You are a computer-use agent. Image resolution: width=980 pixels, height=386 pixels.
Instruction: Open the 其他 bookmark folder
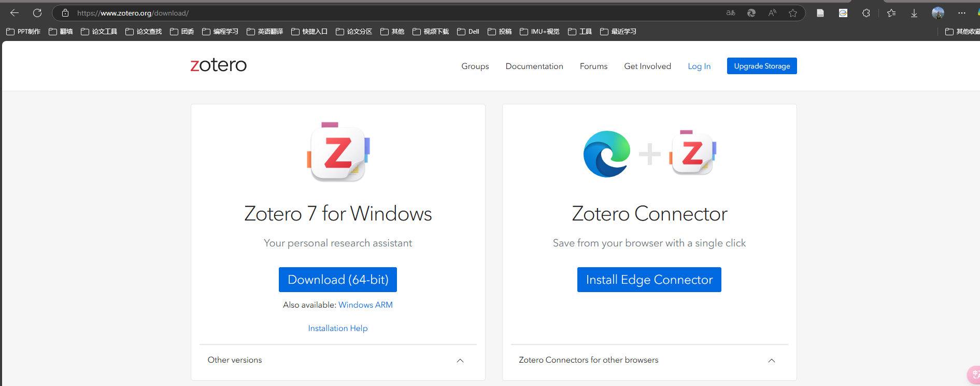click(392, 32)
